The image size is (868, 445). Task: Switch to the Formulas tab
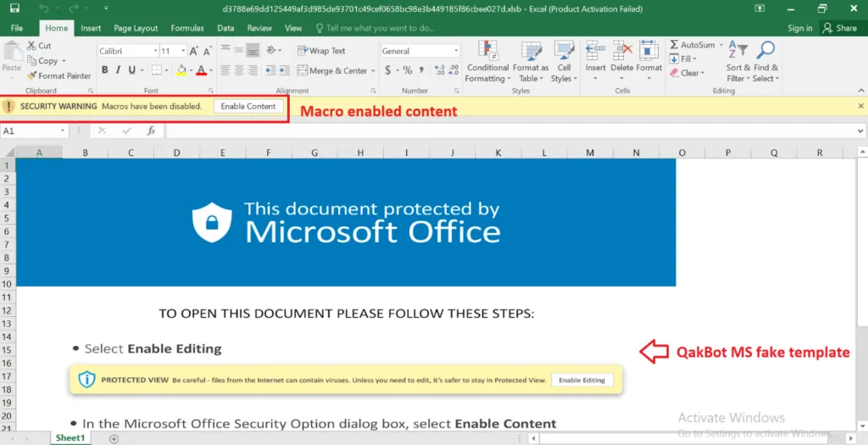187,28
